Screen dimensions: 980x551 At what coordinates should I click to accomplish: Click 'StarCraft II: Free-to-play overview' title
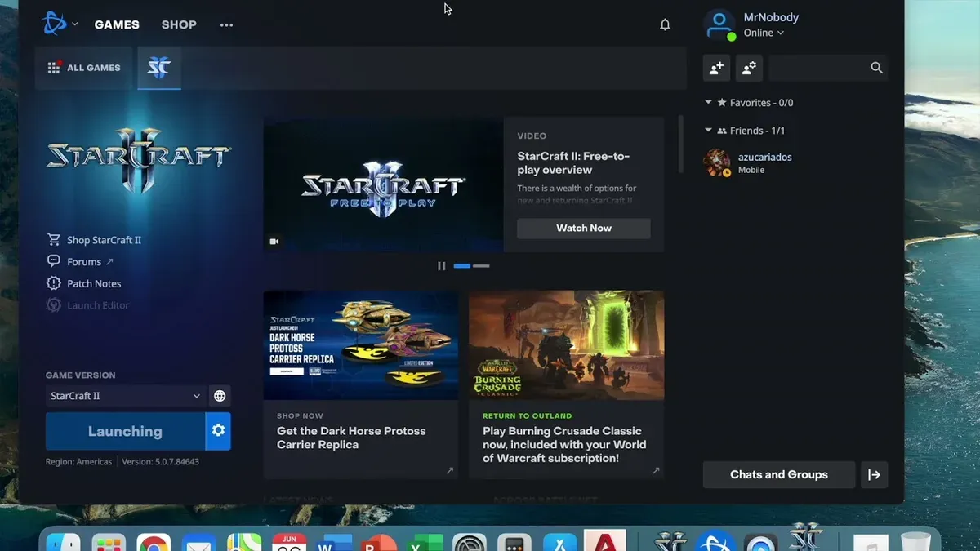point(573,163)
